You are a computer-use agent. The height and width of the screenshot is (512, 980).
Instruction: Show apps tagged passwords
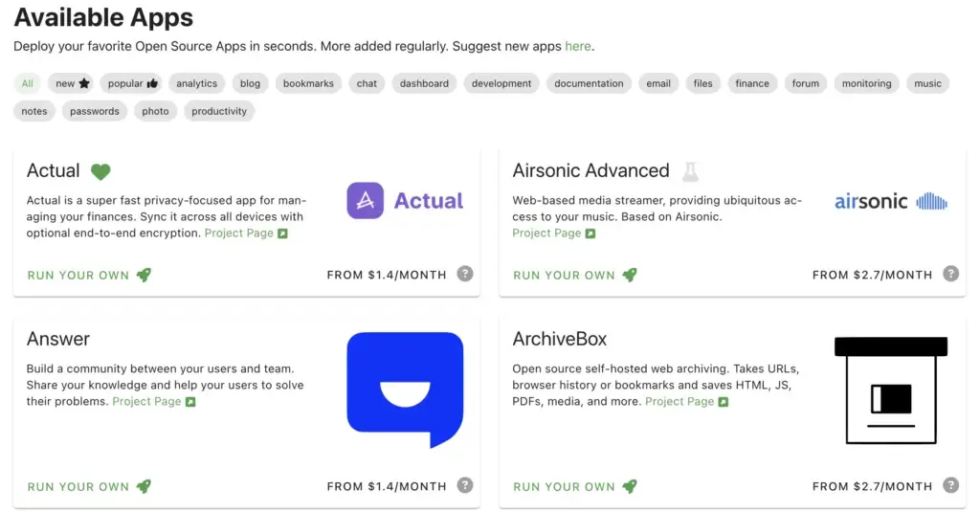(x=95, y=111)
